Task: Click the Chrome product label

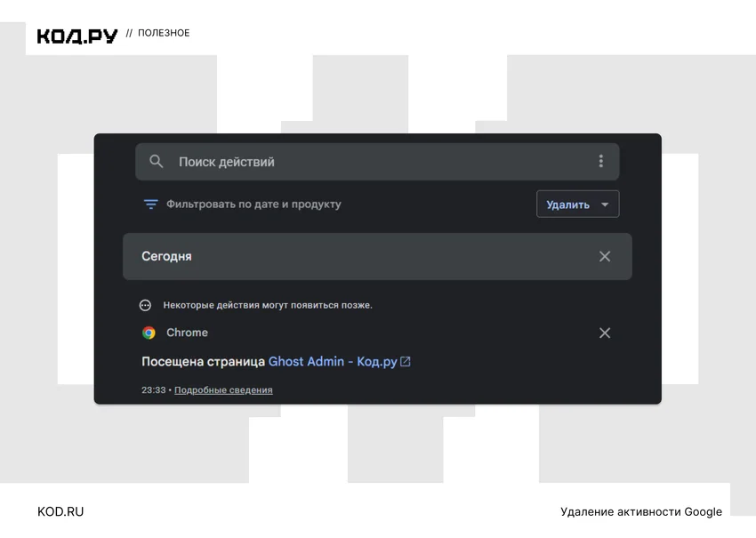Action: 187,333
